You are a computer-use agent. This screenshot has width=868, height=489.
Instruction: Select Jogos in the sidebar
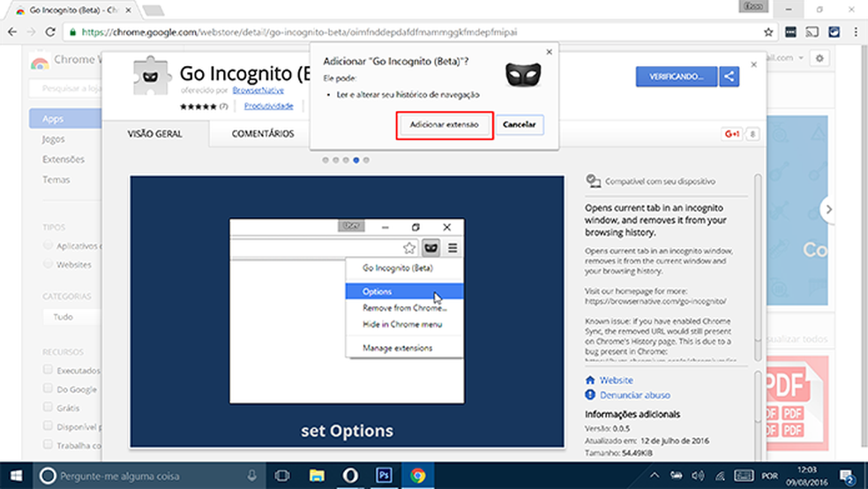tap(53, 139)
